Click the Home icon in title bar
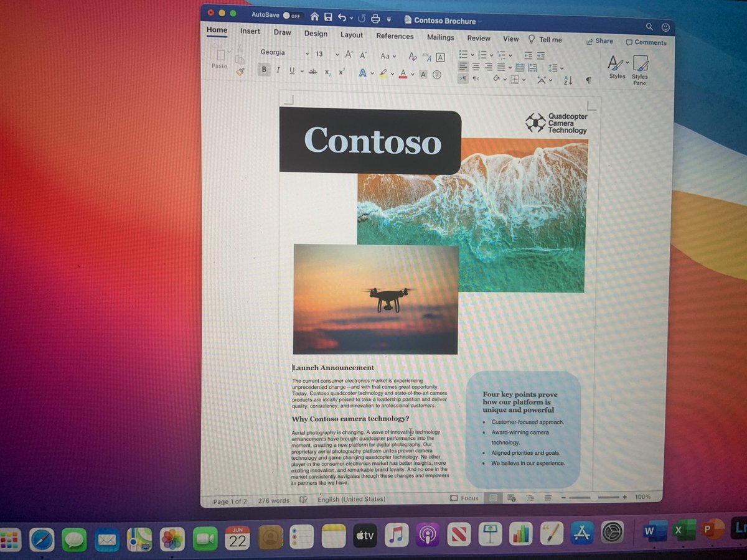 314,17
